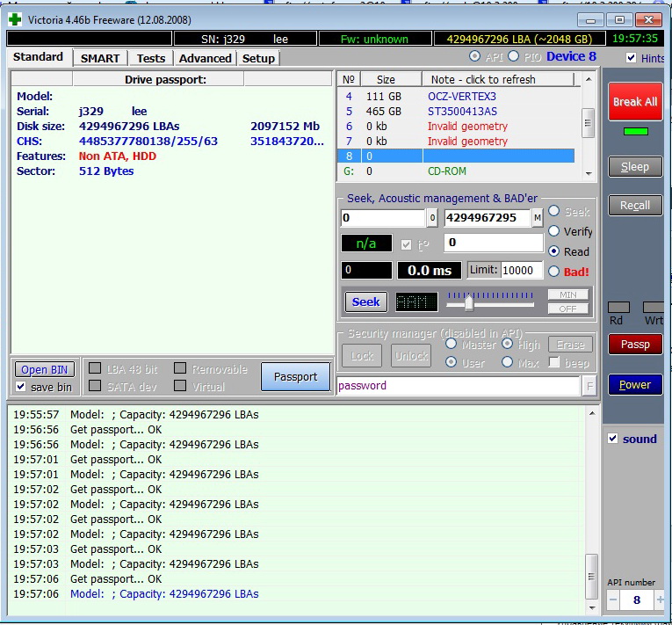The height and width of the screenshot is (625, 672).
Task: Click the Open BIN button
Action: pyautogui.click(x=46, y=370)
